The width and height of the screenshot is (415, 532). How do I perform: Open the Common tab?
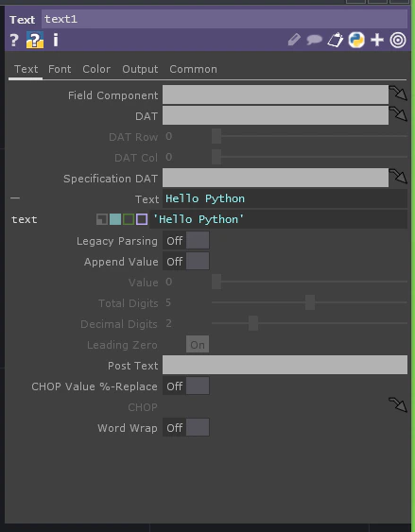tap(193, 69)
